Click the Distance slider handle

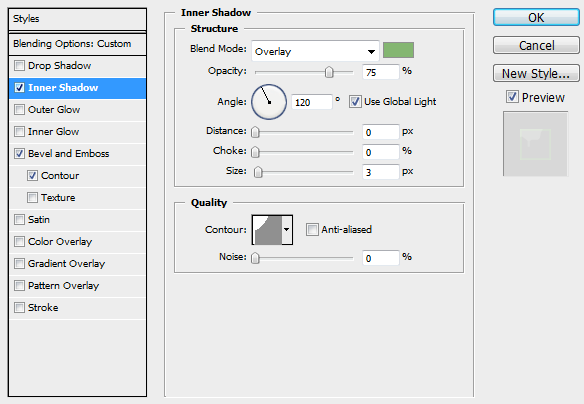(255, 132)
